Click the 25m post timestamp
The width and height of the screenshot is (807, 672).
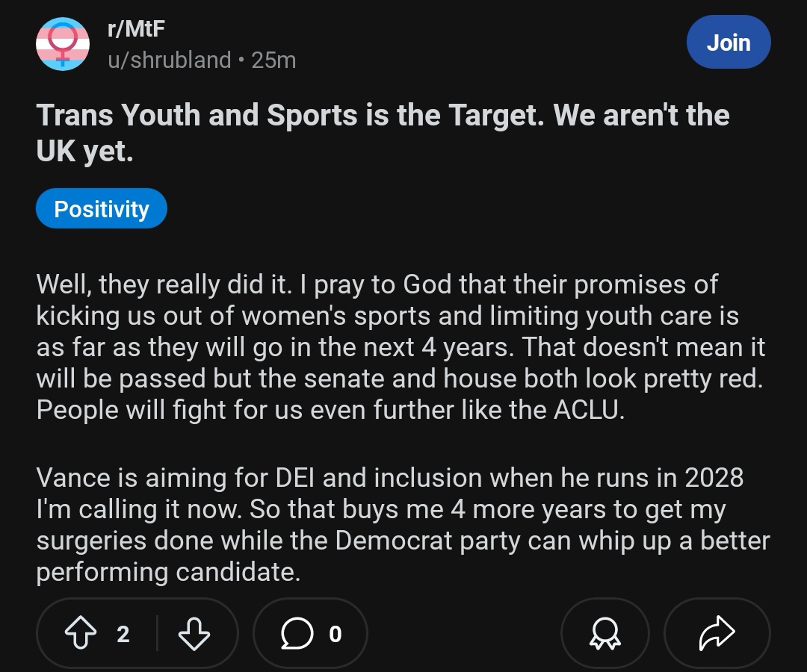[273, 60]
